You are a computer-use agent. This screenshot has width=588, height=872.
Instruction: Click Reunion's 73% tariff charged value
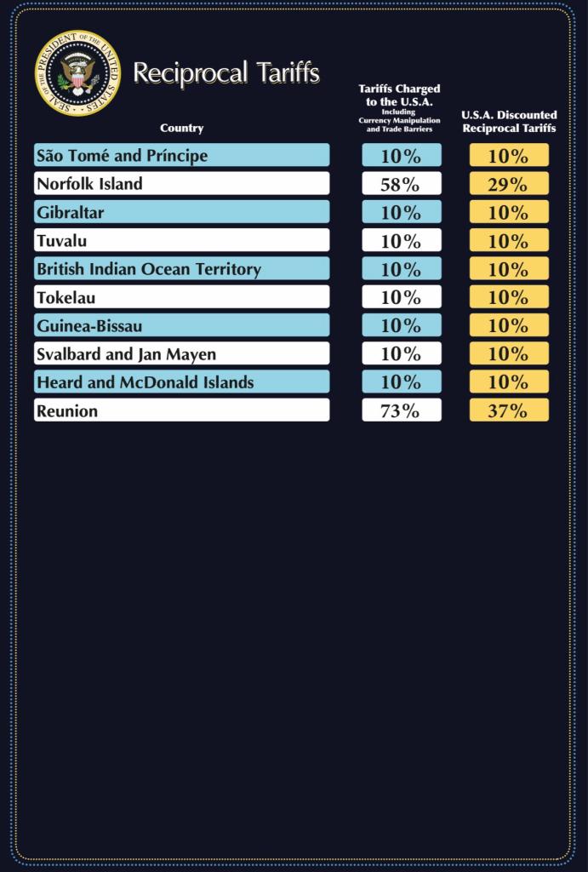pyautogui.click(x=401, y=410)
